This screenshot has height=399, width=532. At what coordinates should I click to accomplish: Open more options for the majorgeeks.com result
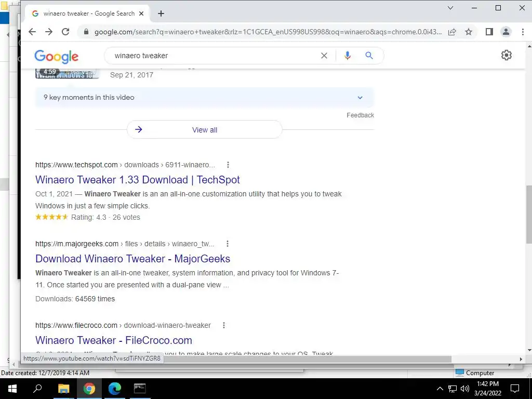228,244
